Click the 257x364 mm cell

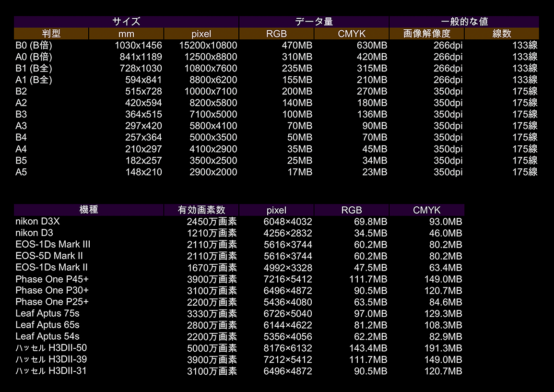click(x=143, y=137)
